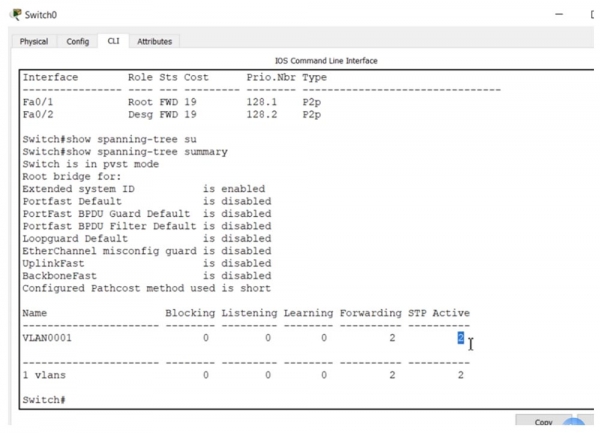
Task: Click the UplinkFast status line
Action: click(x=146, y=264)
